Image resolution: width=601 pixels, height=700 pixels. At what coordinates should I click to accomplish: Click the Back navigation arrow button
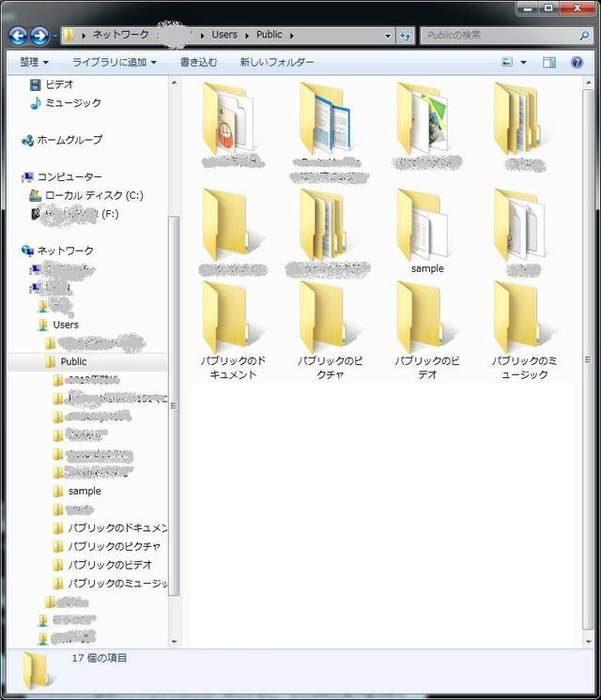18,36
